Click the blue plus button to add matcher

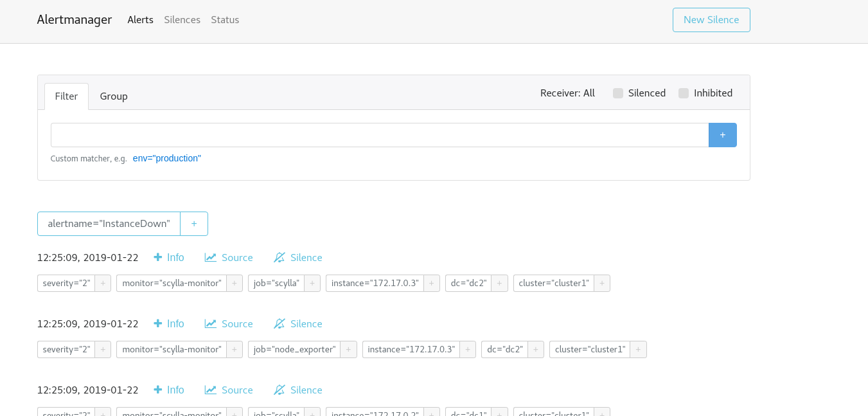(722, 135)
